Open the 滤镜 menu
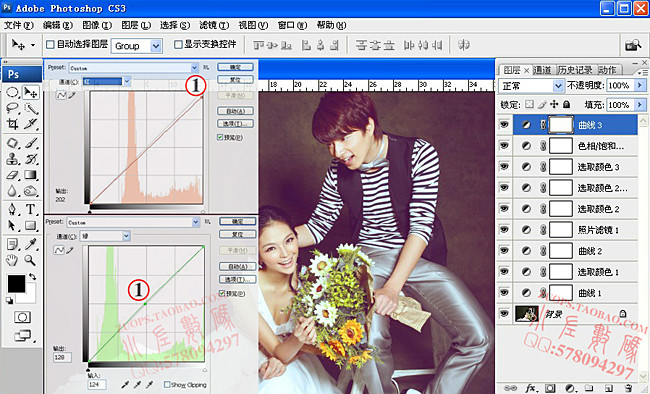Image resolution: width=650 pixels, height=394 pixels. 214,25
